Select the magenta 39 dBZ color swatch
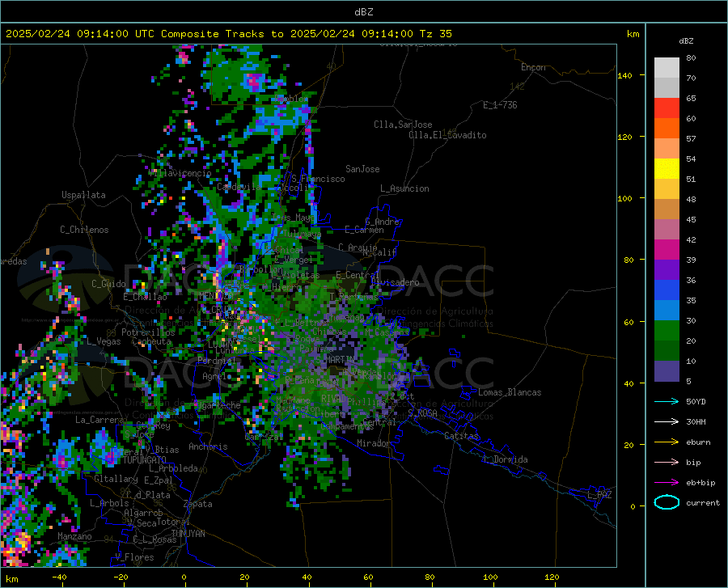The width and height of the screenshot is (728, 588). point(667,250)
